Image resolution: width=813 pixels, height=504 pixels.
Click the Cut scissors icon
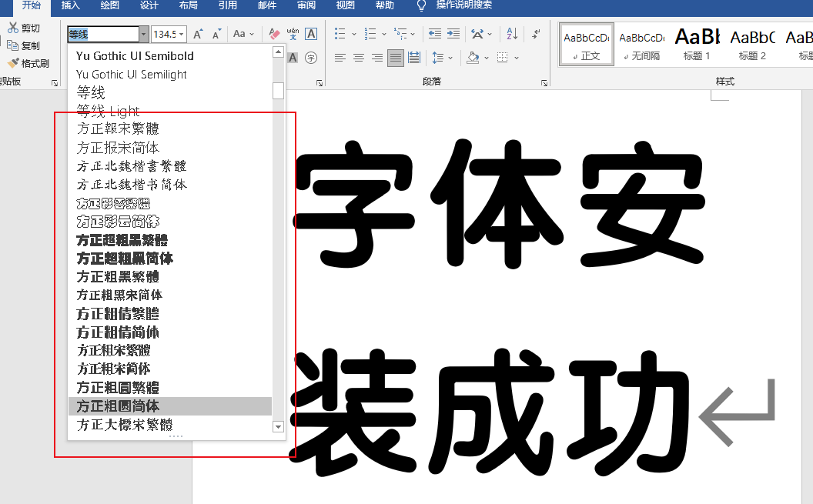click(x=13, y=28)
